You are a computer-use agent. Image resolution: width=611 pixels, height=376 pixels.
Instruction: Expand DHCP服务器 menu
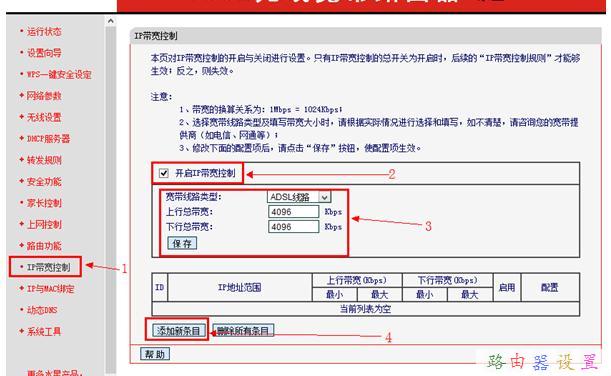[48, 139]
